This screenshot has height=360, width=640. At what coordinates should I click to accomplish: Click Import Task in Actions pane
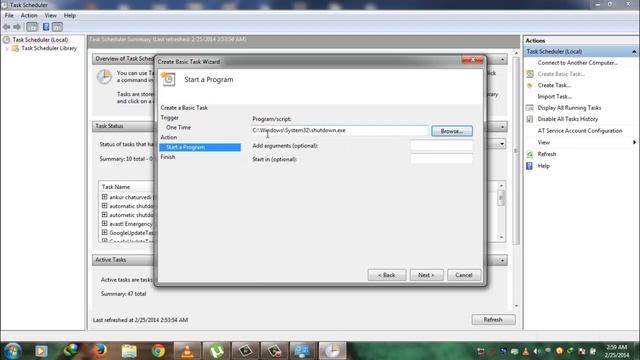tap(554, 96)
